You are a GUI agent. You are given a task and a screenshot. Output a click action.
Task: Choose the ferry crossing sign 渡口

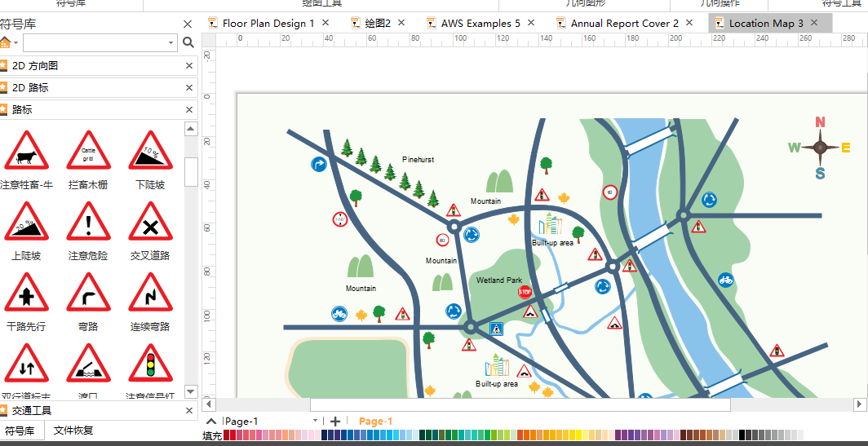pyautogui.click(x=89, y=363)
